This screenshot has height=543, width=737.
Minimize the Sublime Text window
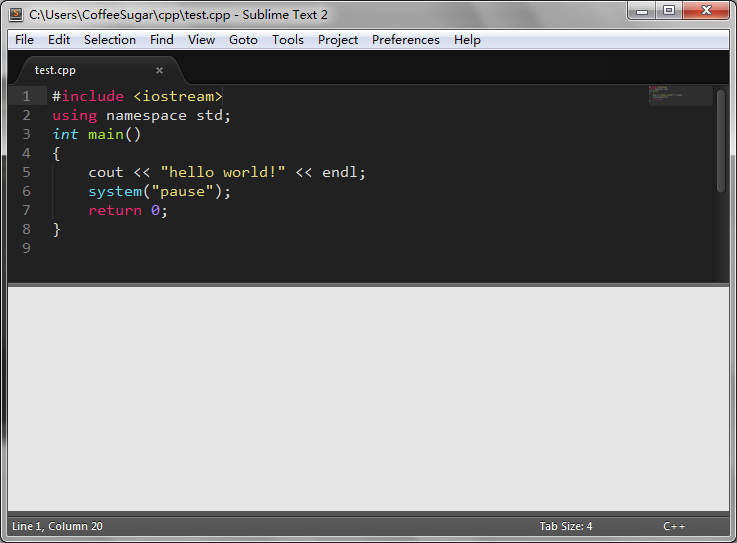(x=642, y=11)
